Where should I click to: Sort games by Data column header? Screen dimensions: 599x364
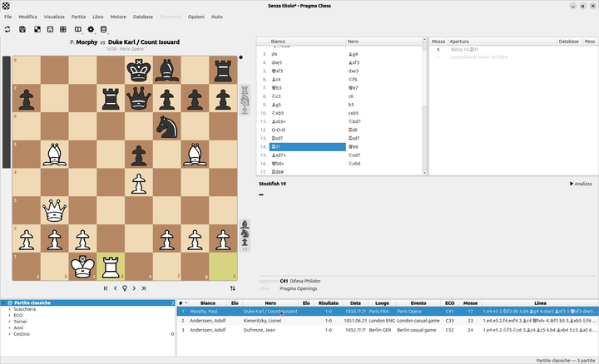tap(355, 303)
